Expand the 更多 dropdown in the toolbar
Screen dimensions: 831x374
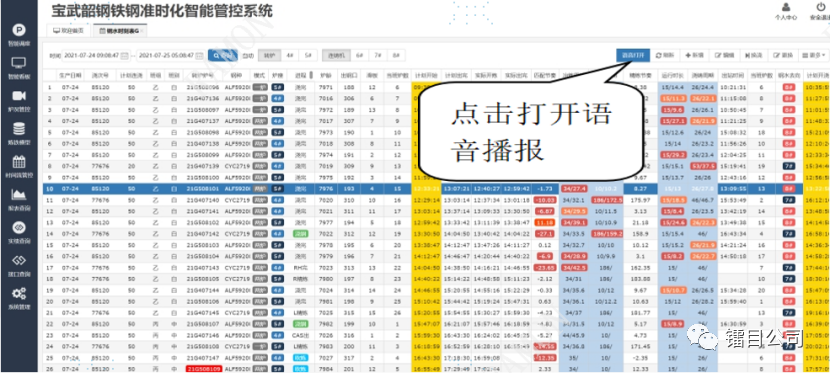[814, 55]
